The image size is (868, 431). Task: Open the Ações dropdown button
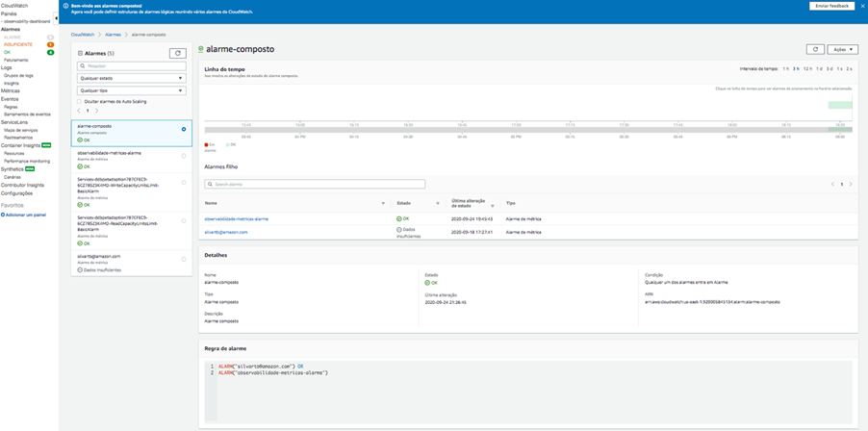(x=843, y=49)
